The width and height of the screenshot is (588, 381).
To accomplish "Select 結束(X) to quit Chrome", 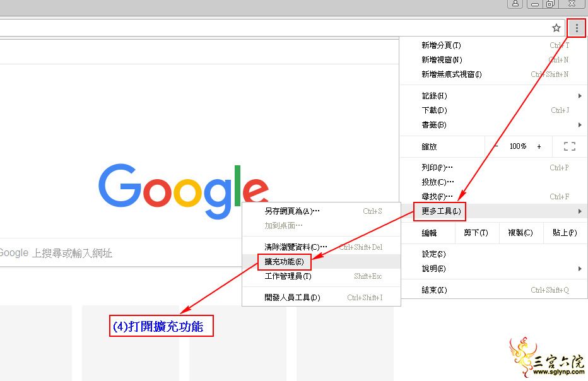I will tap(493, 290).
